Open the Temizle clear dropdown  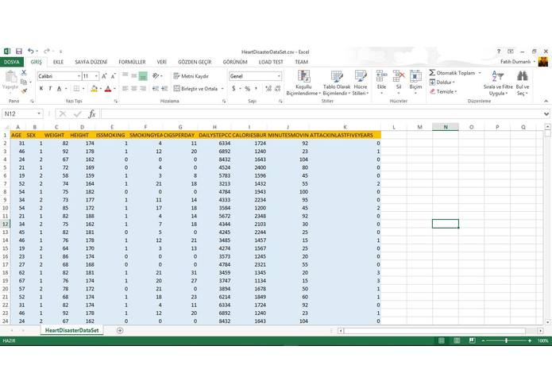click(x=443, y=91)
